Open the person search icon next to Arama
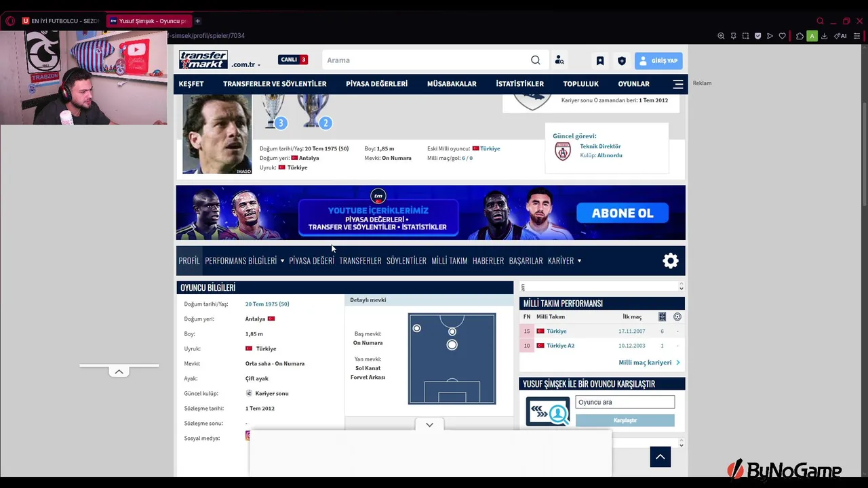 pos(559,60)
